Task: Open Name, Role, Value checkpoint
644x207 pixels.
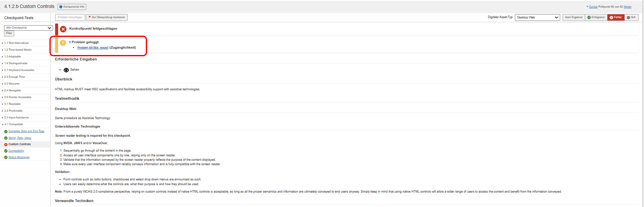Action: (x=20, y=138)
